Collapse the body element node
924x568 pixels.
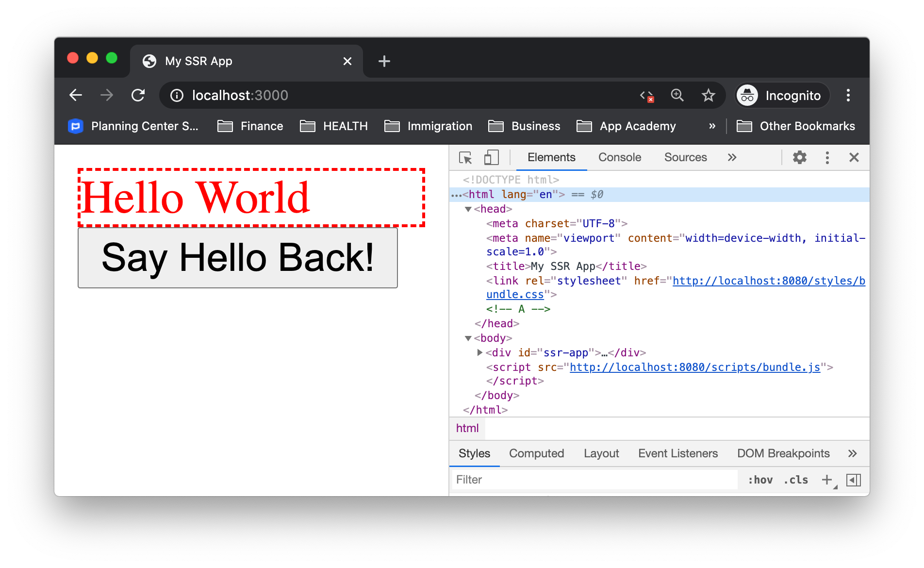tap(468, 338)
